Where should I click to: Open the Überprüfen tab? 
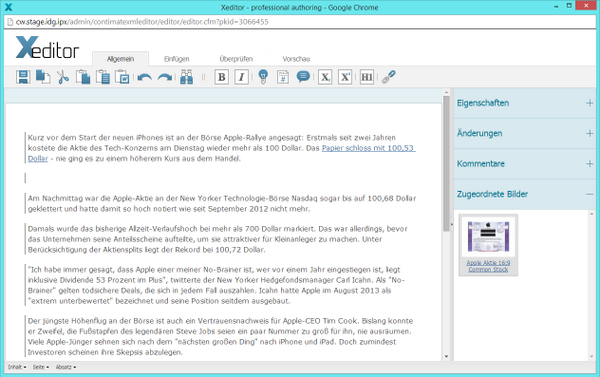[x=236, y=59]
